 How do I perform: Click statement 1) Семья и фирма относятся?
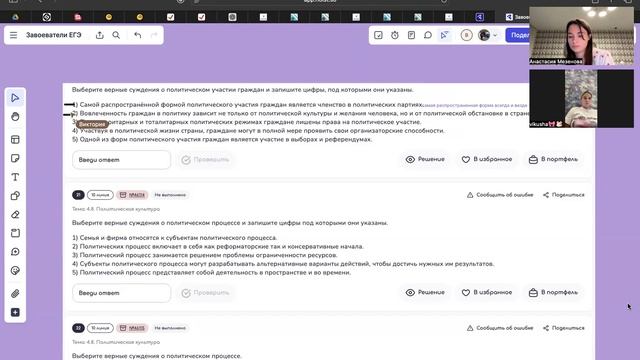tap(175, 238)
